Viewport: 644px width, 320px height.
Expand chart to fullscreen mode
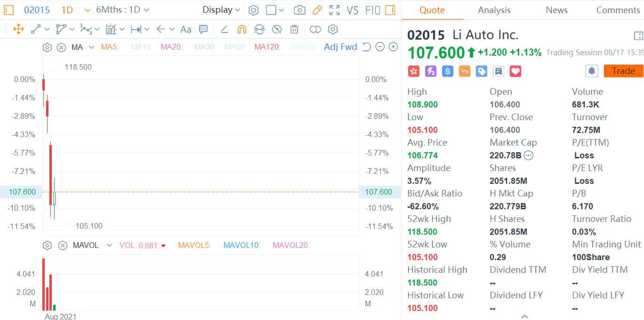coord(335,9)
